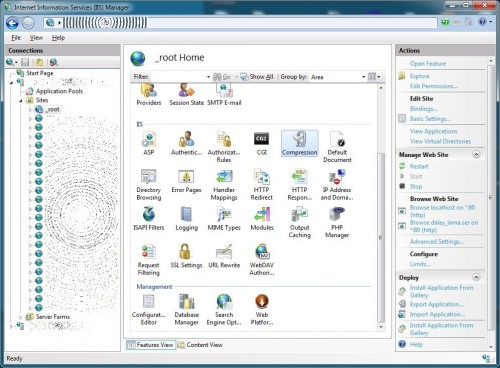Screen dimensions: 500x368
Task: Open IP Address and Domain Restrictions
Action: [337, 185]
